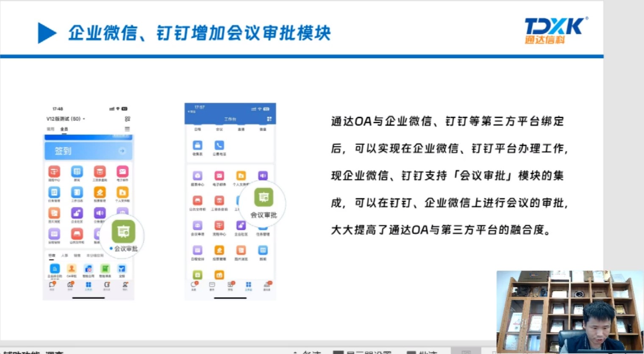Tap 流程中心 icon in 工作台 phone

click(219, 225)
